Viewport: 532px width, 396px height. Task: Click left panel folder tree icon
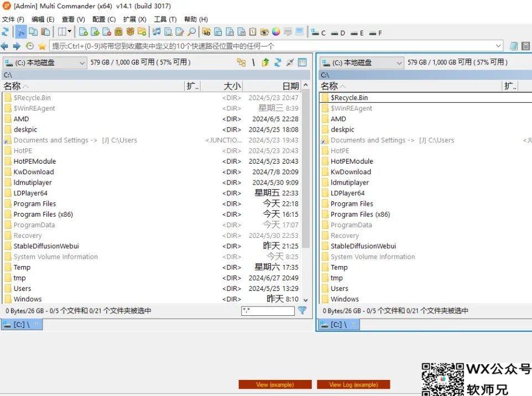pos(241,62)
